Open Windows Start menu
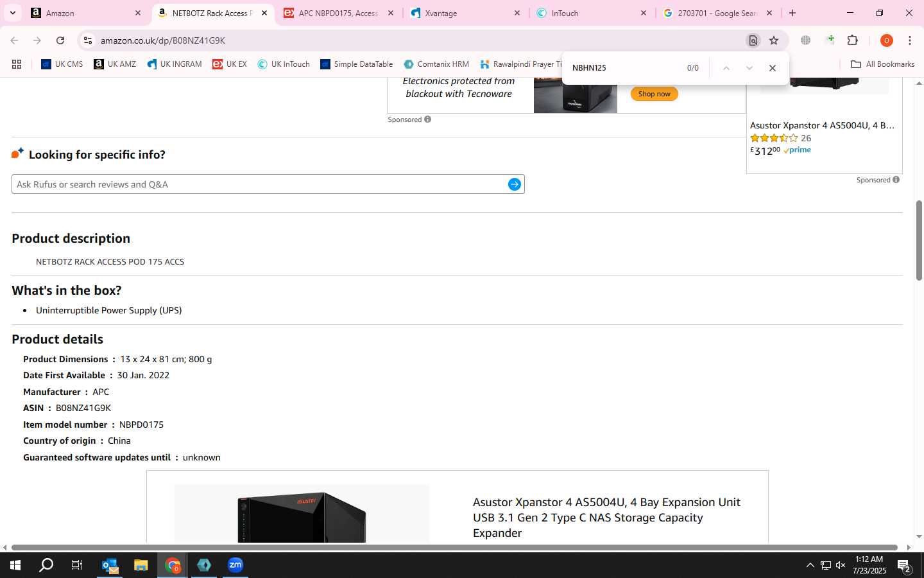 coord(15,565)
